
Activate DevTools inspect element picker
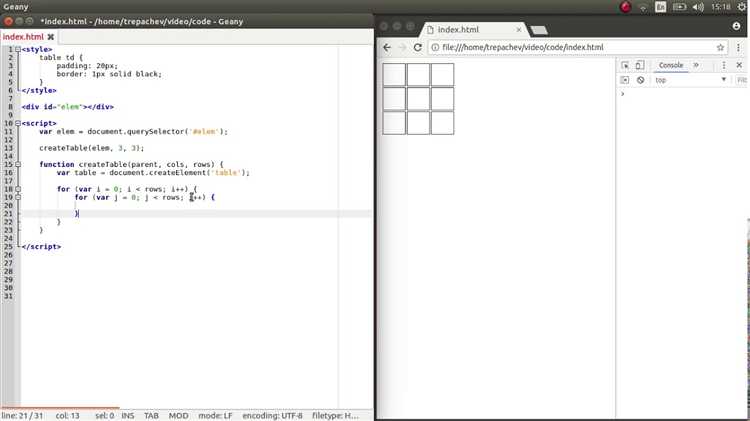click(625, 65)
